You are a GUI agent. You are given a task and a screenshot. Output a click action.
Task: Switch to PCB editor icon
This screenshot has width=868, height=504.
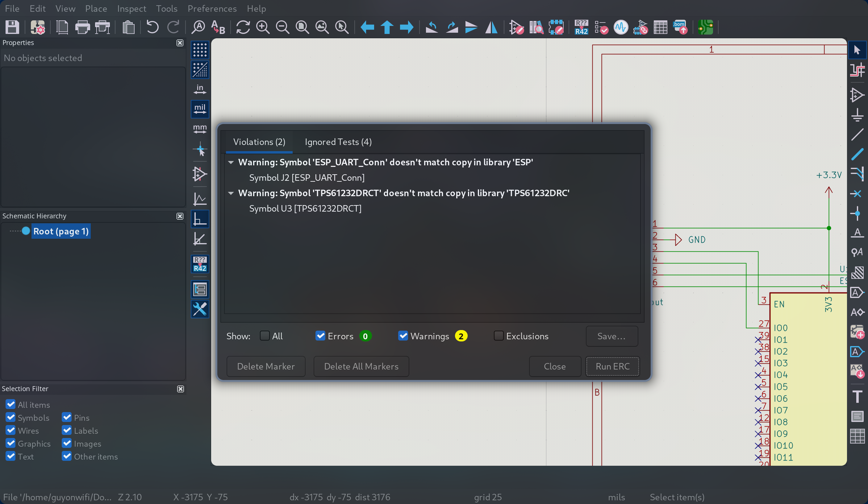705,27
